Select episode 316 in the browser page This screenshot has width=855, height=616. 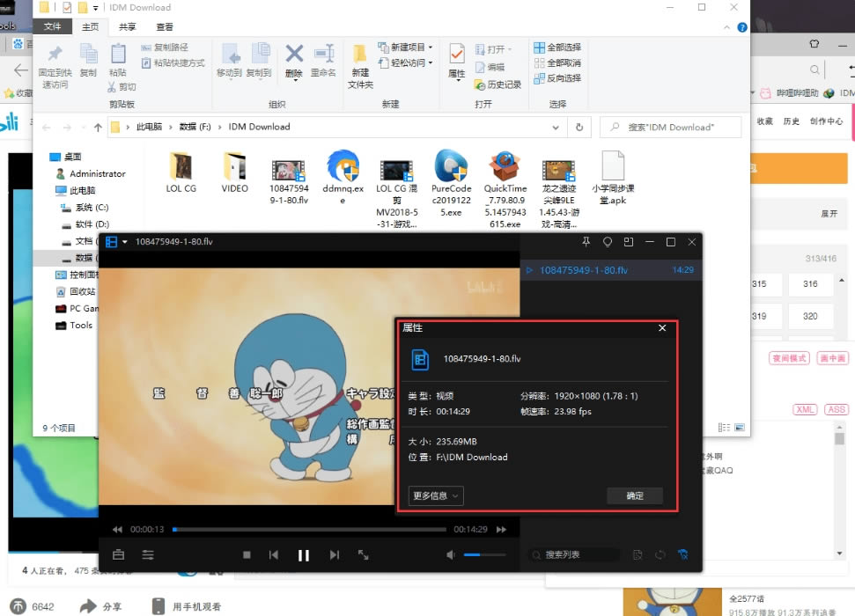pos(810,284)
